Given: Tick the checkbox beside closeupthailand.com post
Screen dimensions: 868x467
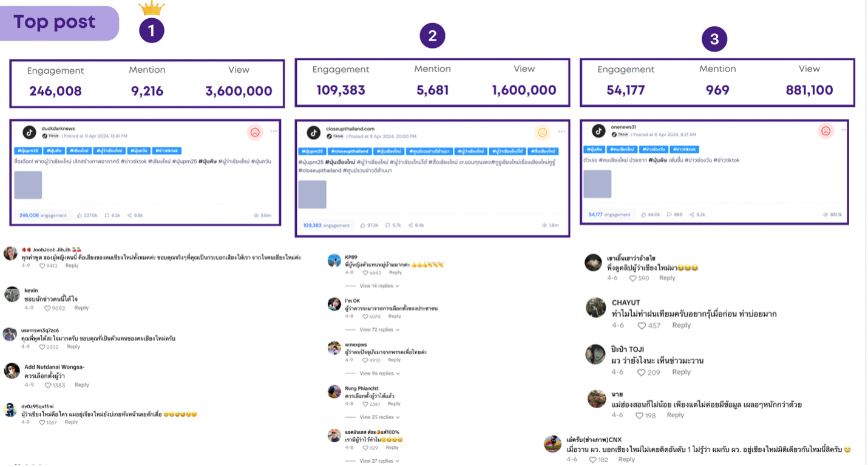Looking at the screenshot, I should (x=302, y=132).
